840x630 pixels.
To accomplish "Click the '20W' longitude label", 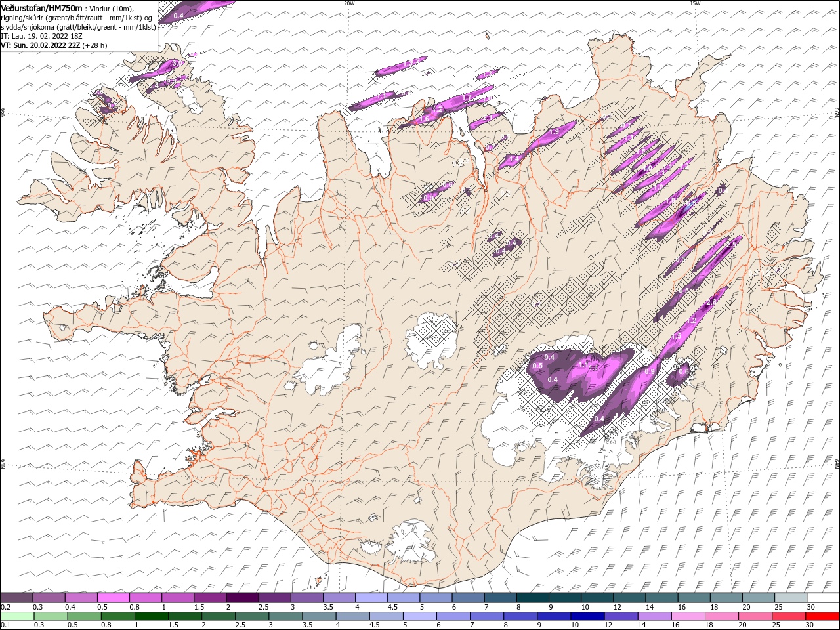I will 349,3.
